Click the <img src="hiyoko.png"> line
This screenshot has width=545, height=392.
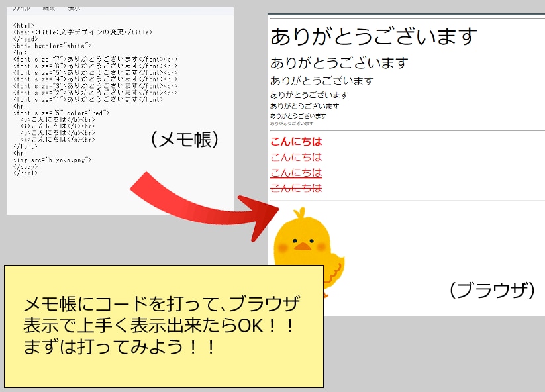[x=52, y=160]
